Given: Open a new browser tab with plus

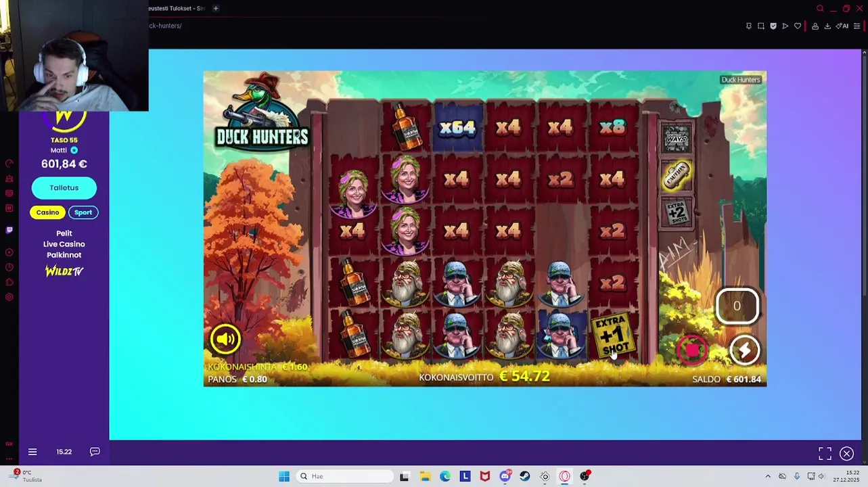Looking at the screenshot, I should [x=216, y=8].
